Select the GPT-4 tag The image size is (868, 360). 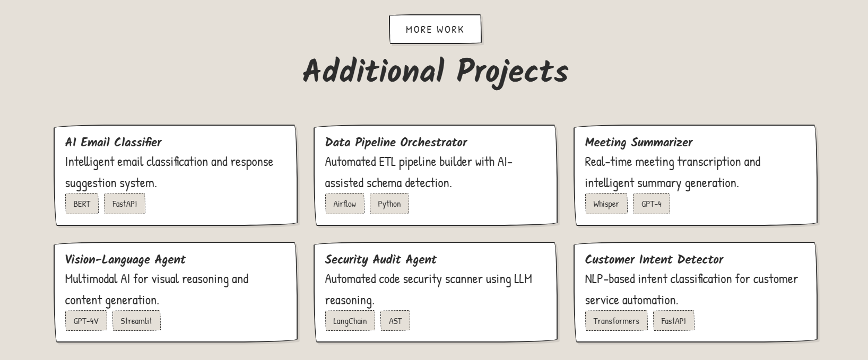652,204
